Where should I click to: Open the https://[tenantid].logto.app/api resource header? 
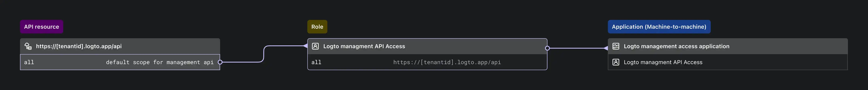78,46
